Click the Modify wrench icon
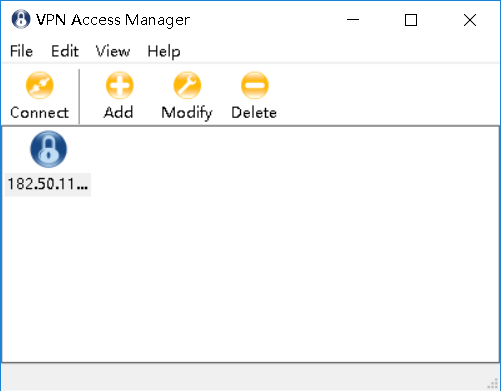The height and width of the screenshot is (391, 501). [x=187, y=85]
